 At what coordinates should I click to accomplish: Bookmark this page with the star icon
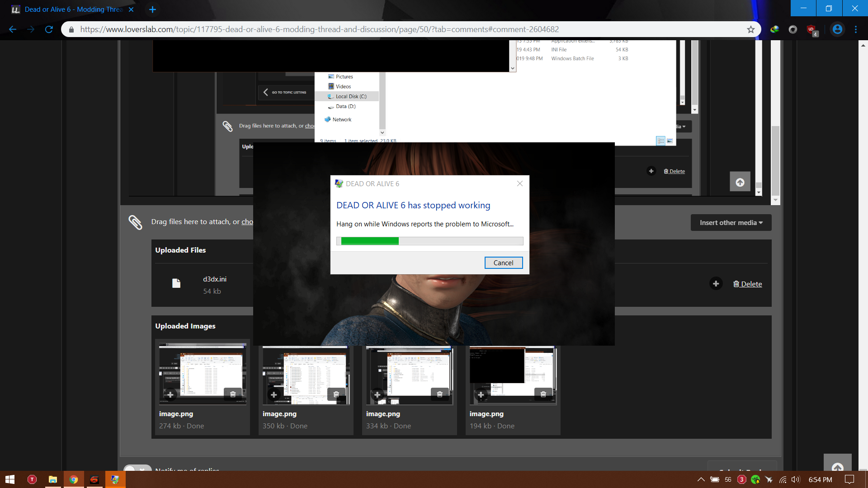(751, 29)
